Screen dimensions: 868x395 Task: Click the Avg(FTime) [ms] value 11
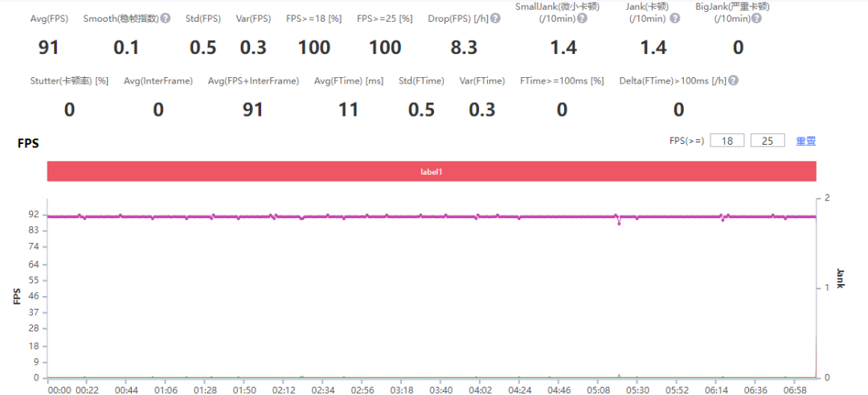[x=349, y=110]
